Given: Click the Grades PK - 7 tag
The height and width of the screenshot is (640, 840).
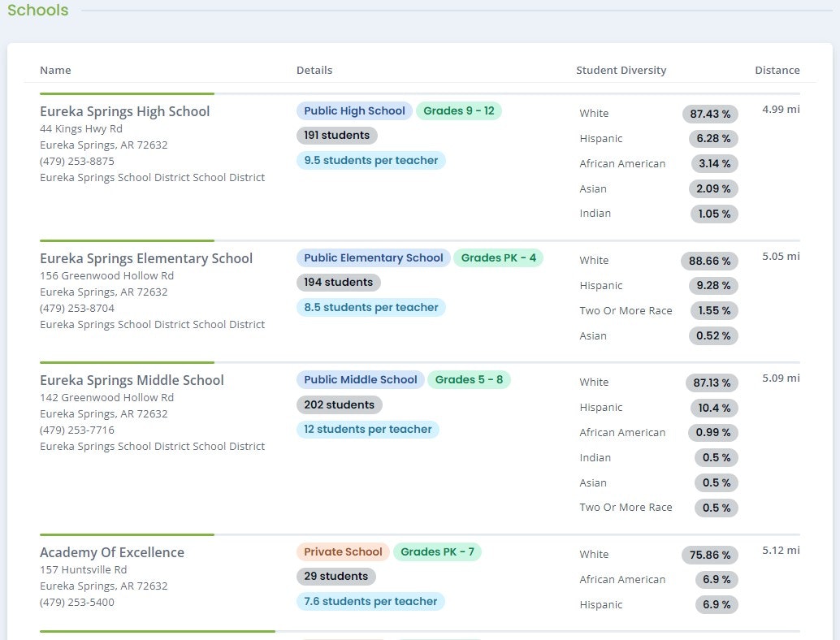Looking at the screenshot, I should (437, 551).
